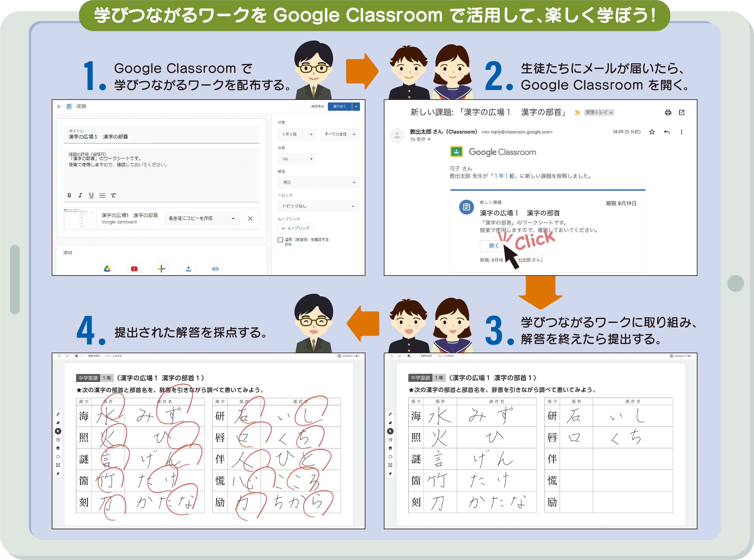The image size is (754, 560).
Task: Click the add image tool in graded Jamboard
Action: click(x=58, y=448)
